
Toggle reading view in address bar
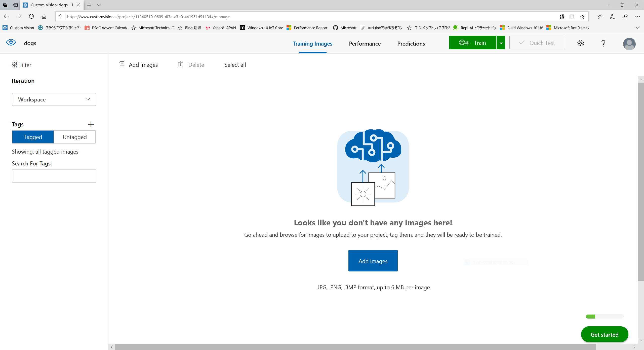point(572,17)
